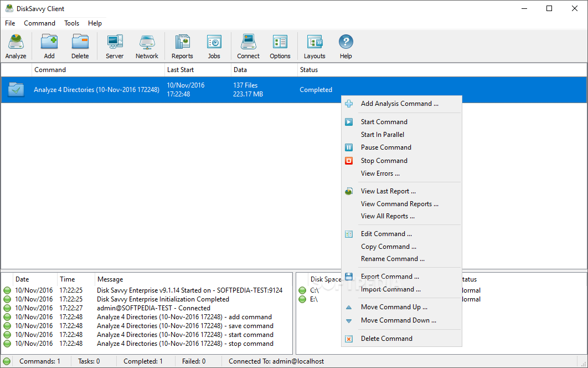Open the Help menu in the menu bar
The height and width of the screenshot is (368, 588).
95,23
